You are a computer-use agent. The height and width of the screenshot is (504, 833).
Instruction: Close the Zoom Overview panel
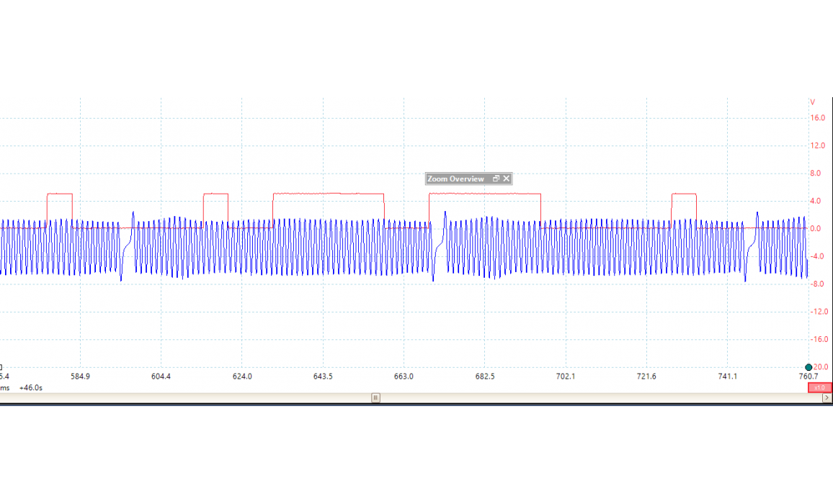[x=507, y=179]
